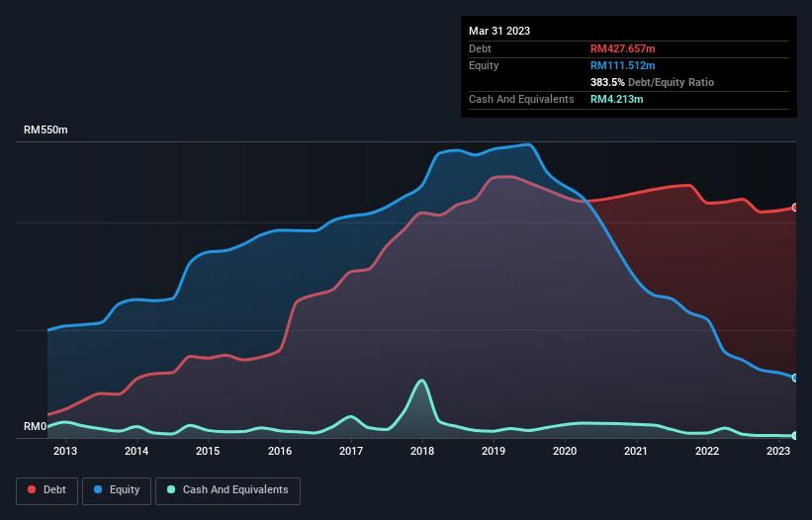
Task: Select the 2020 x-axis label
Action: 565,451
